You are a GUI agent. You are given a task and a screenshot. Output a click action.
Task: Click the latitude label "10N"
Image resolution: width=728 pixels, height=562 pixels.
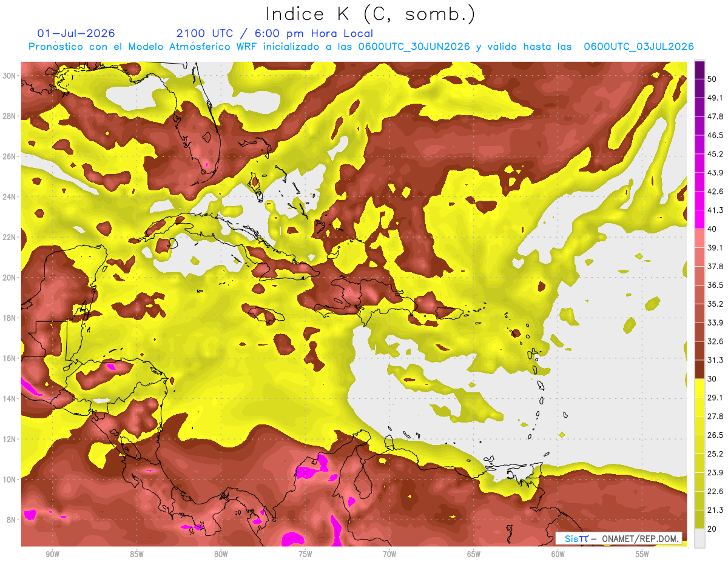pyautogui.click(x=9, y=480)
